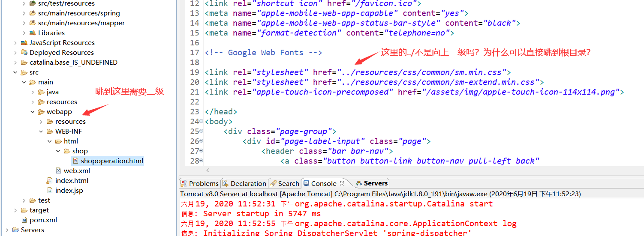Image resolution: width=644 pixels, height=236 pixels.
Task: Click the JavaScript Resources icon
Action: 24,43
